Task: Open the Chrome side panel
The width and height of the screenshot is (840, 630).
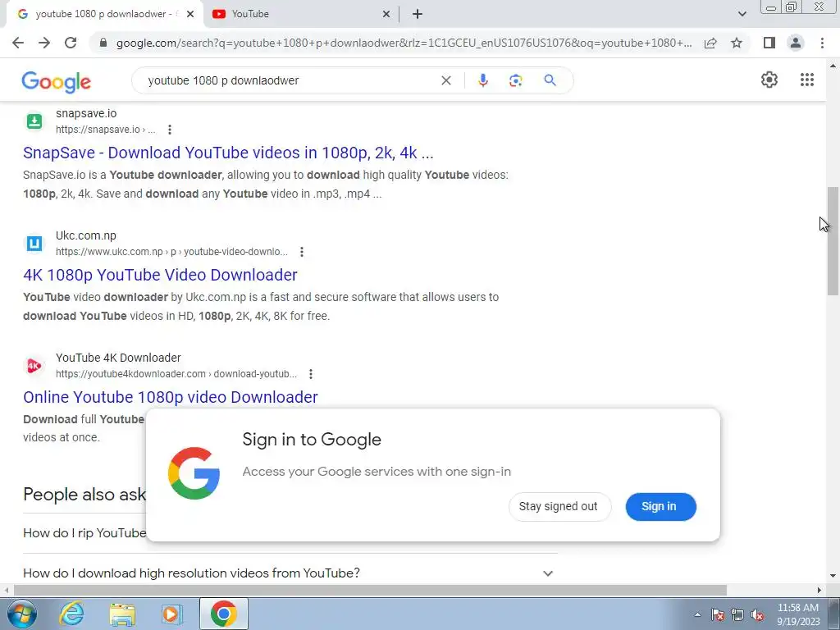Action: pyautogui.click(x=769, y=43)
